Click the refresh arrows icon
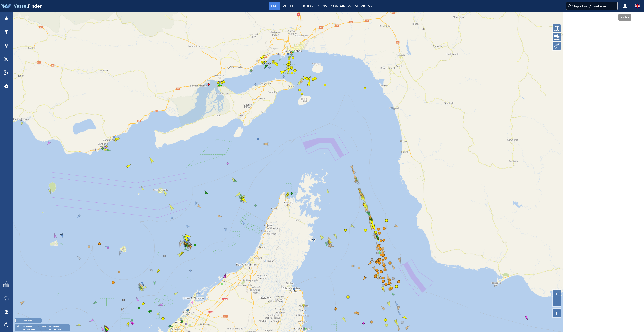The image size is (644, 332). coord(6,325)
